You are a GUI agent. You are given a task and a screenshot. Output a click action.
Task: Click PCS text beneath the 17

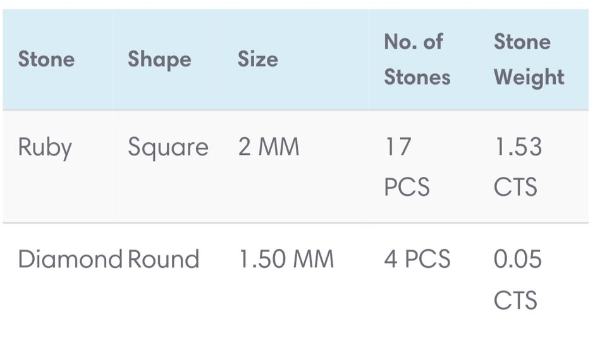(407, 188)
